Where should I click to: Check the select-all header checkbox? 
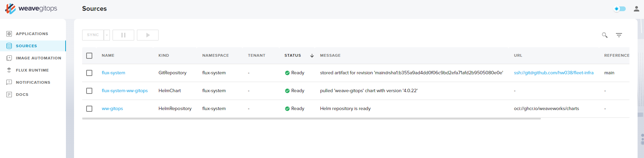tap(89, 56)
